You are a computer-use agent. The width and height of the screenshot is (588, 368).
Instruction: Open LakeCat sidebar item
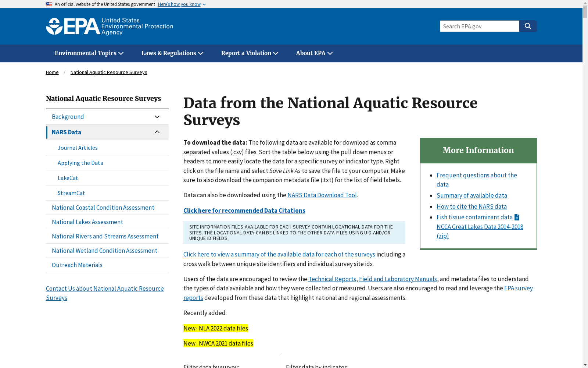click(68, 178)
